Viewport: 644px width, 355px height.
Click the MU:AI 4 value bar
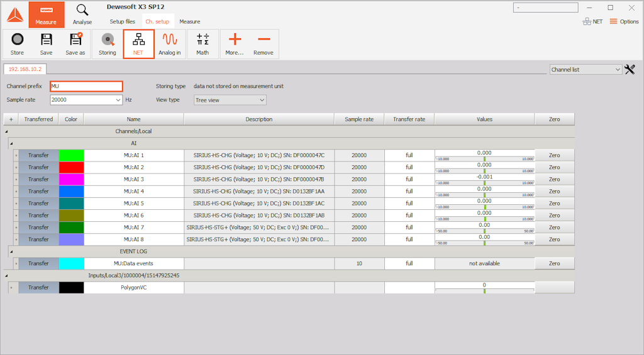485,191
